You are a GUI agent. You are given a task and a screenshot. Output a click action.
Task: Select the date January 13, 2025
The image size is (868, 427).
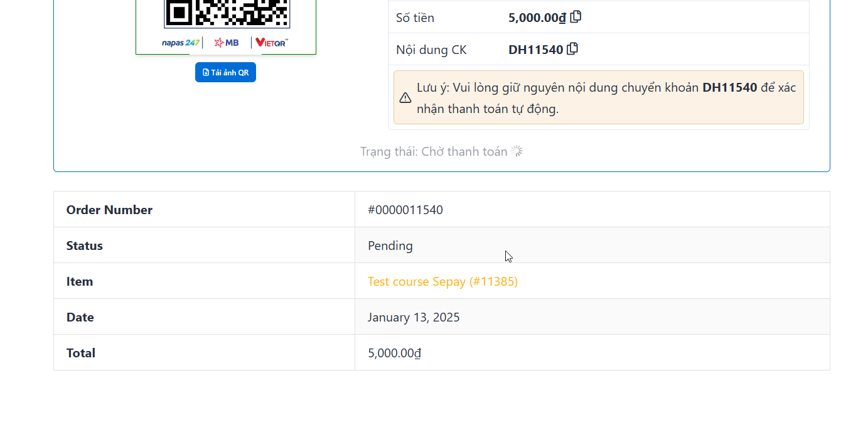click(414, 317)
